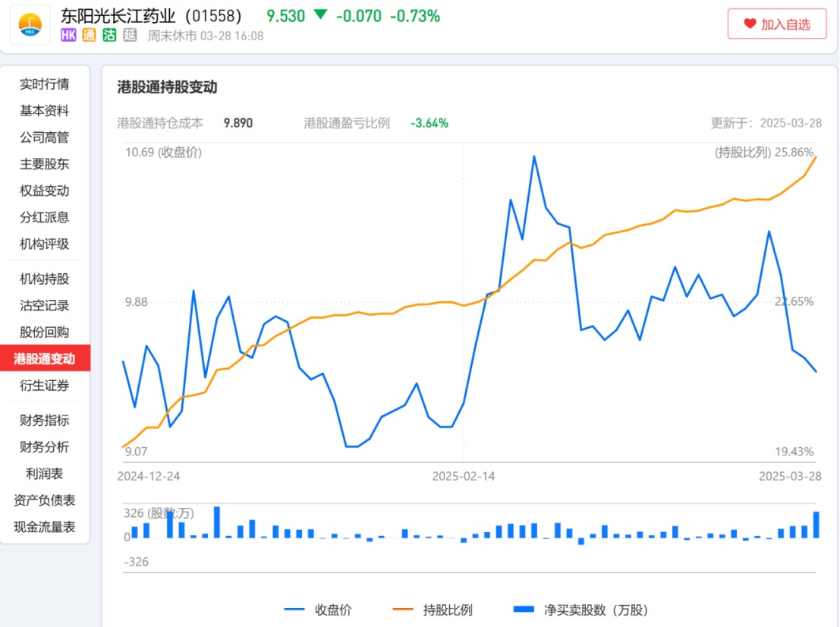This screenshot has height=627, width=840.
Task: Click the gray 延 delayed-quote badge
Action: pos(130,35)
